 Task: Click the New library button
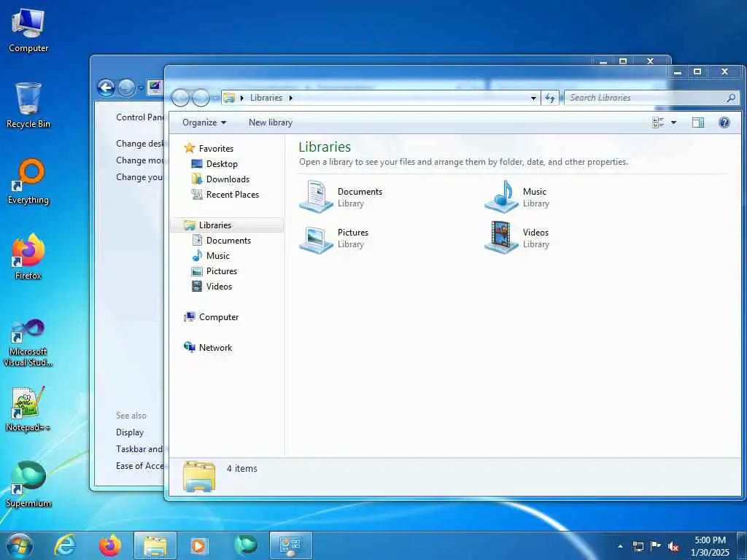point(271,122)
